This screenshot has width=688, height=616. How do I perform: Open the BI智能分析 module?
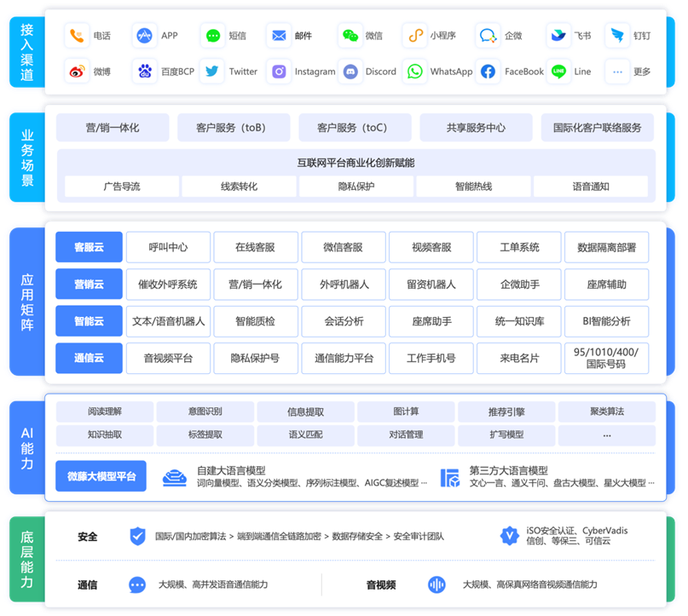coord(606,321)
